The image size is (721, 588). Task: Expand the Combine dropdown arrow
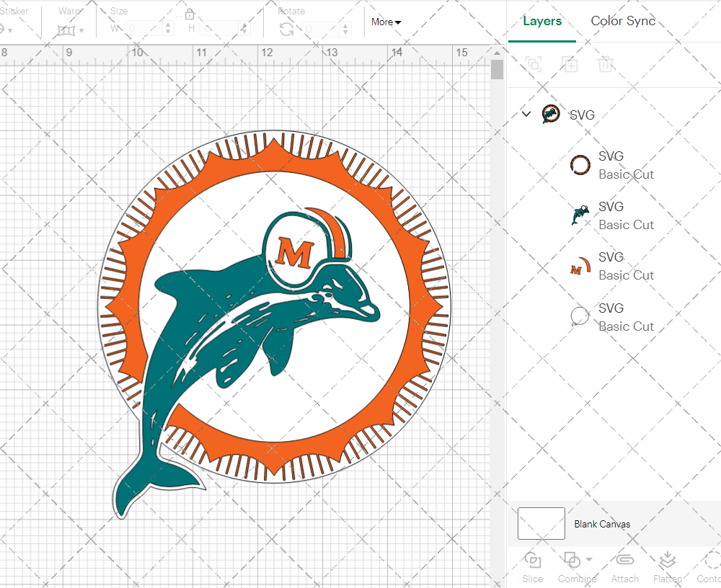589,559
